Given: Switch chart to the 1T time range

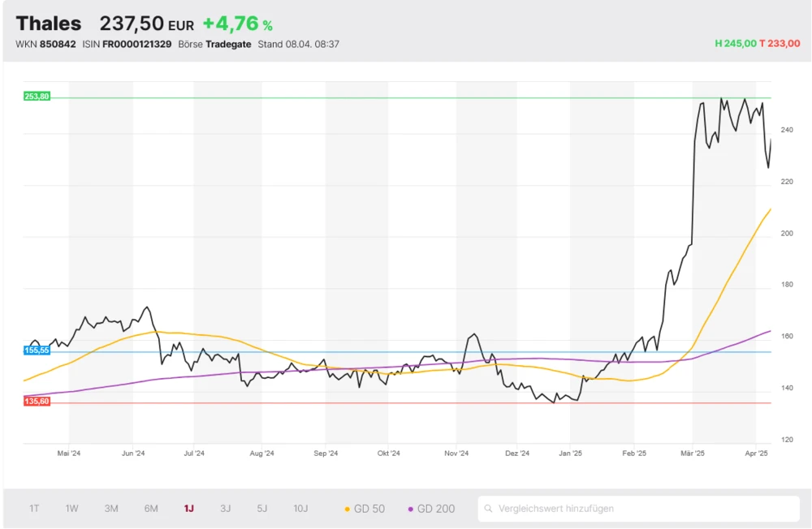Looking at the screenshot, I should 34,509.
